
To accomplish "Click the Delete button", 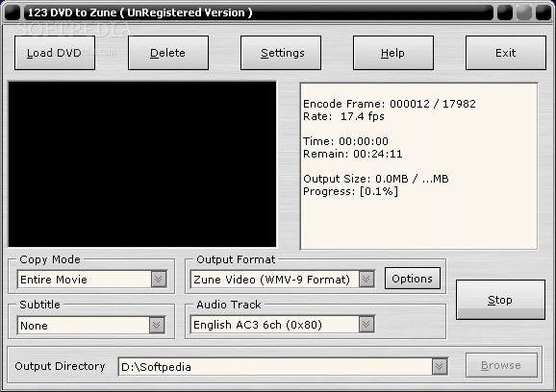I will coord(168,53).
